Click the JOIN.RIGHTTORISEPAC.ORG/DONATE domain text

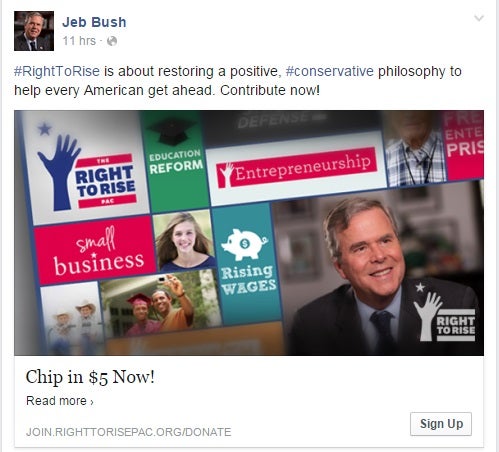pos(128,432)
